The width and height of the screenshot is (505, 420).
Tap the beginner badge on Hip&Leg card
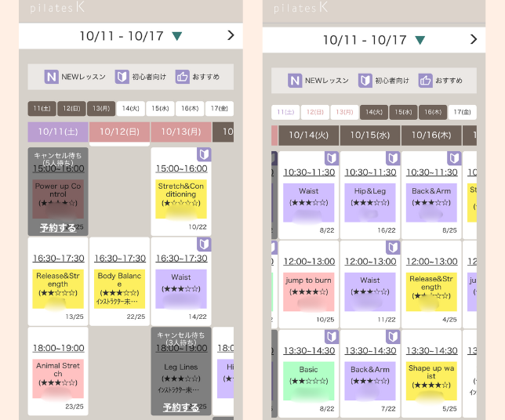[393, 158]
